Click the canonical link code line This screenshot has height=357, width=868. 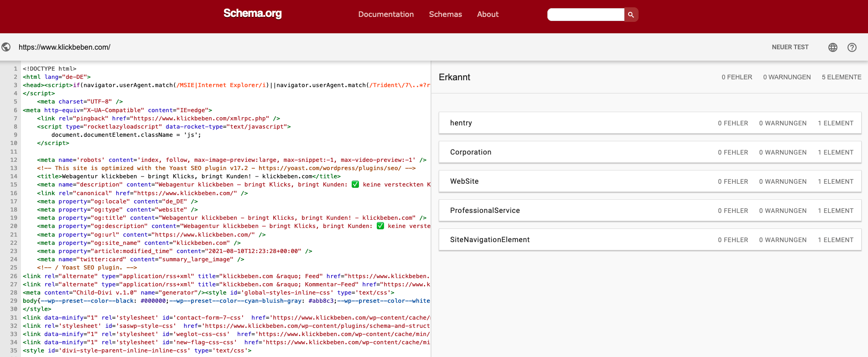tap(142, 193)
